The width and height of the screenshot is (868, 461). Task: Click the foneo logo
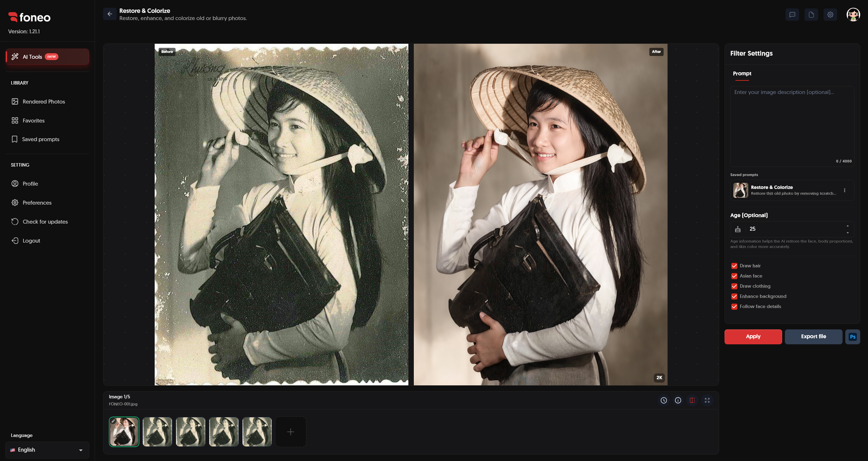30,17
